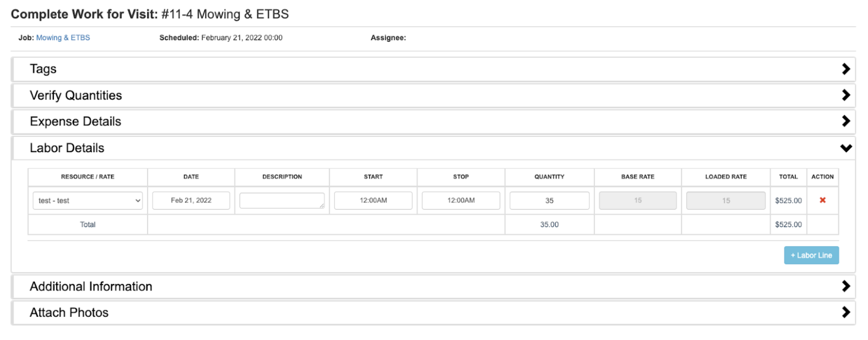
Task: Click the labor description text box
Action: click(x=281, y=201)
